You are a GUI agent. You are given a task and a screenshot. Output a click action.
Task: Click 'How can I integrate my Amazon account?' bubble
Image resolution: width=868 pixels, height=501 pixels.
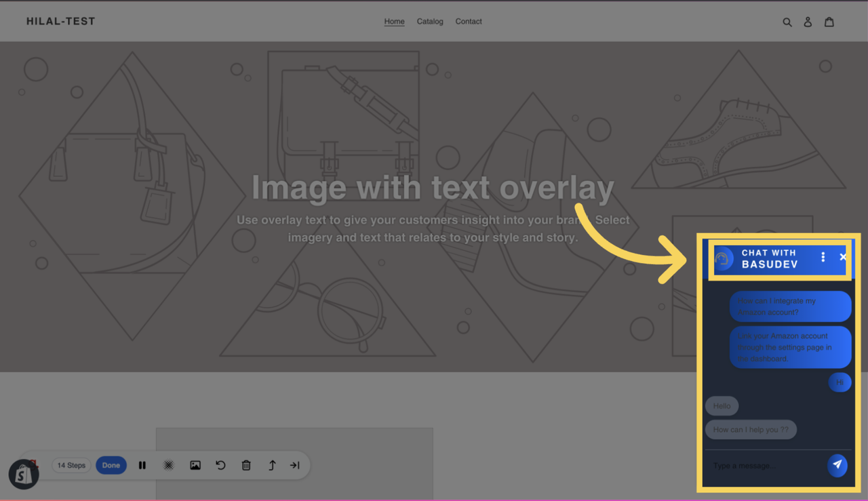coord(790,306)
